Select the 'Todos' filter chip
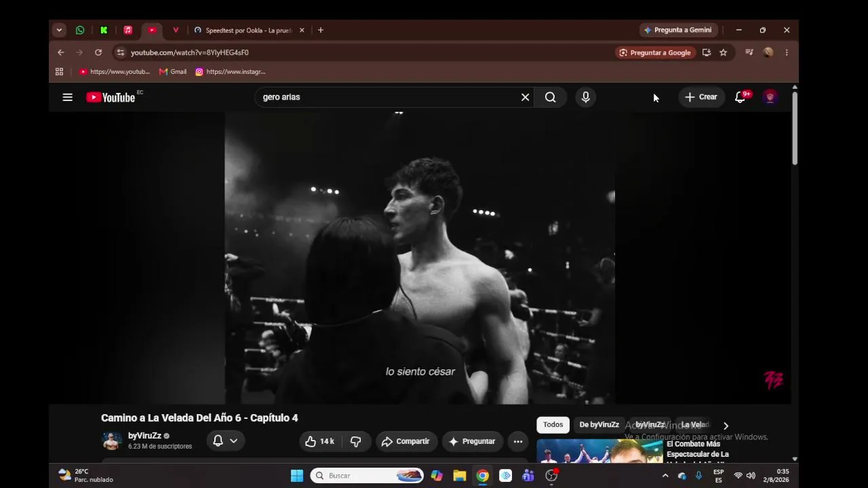868x488 pixels. [553, 425]
